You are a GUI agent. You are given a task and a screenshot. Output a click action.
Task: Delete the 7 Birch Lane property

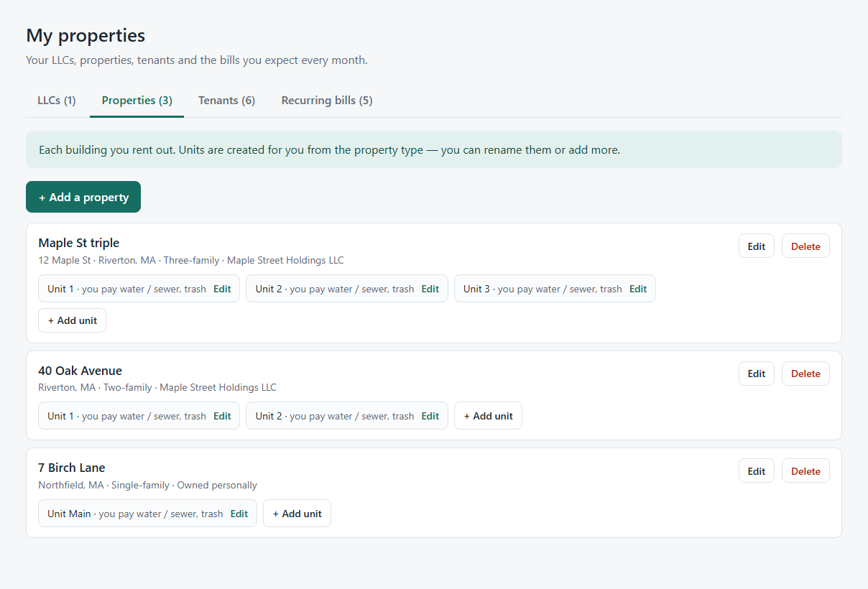(x=805, y=471)
